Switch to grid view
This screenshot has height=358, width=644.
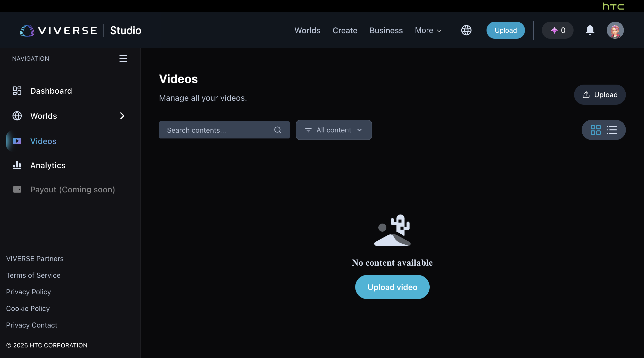pos(595,130)
